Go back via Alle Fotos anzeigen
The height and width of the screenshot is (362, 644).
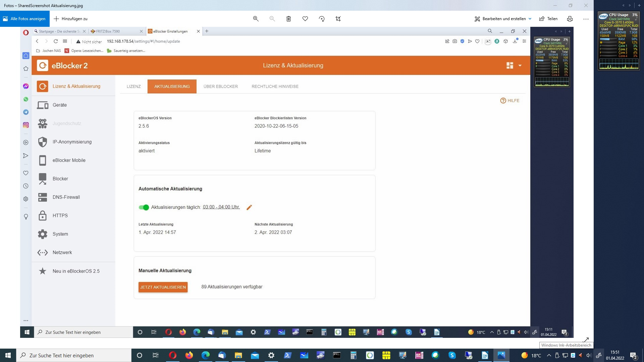pos(25,19)
